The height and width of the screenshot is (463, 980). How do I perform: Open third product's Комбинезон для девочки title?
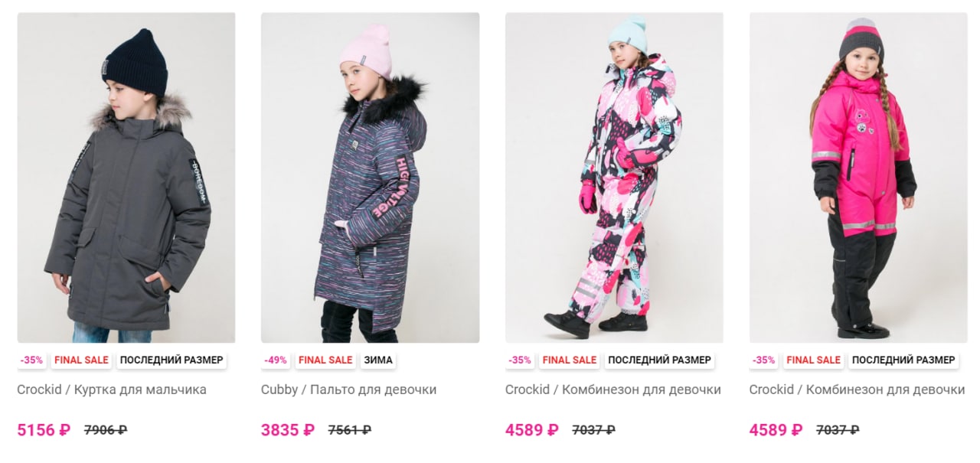coord(613,390)
